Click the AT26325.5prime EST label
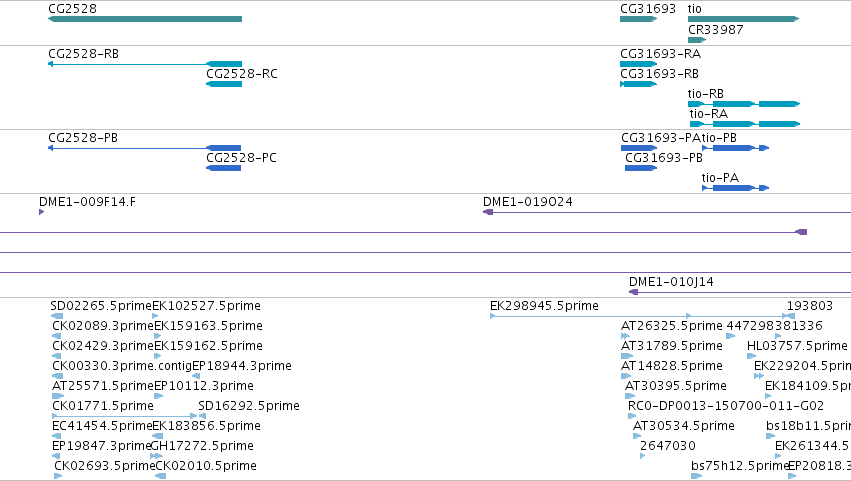851x481 pixels. (672, 326)
